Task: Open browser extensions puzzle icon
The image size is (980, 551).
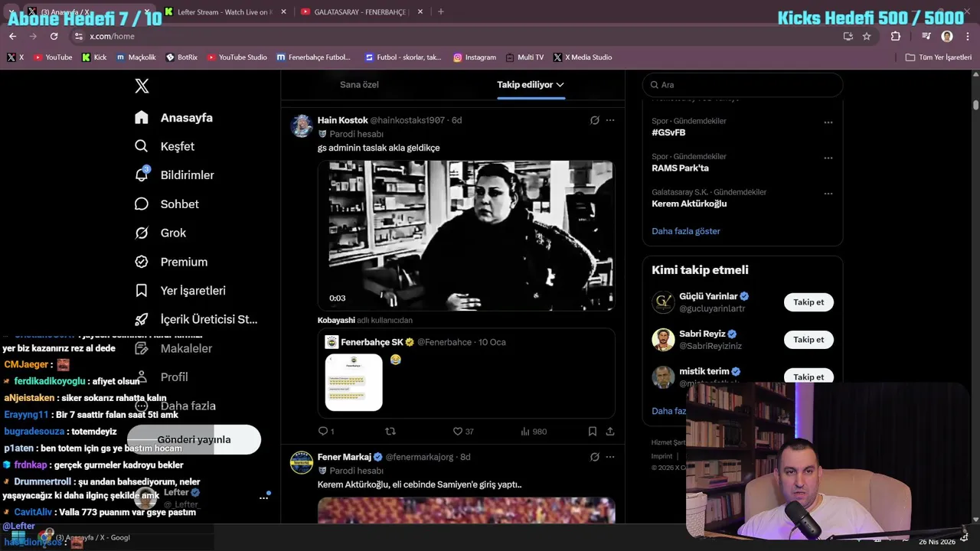Action: click(896, 36)
